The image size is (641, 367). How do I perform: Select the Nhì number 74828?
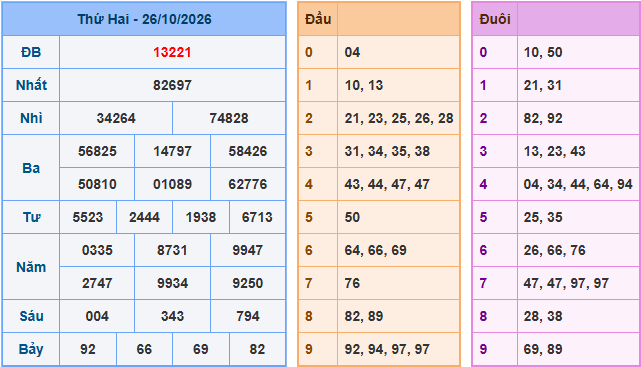[229, 119]
